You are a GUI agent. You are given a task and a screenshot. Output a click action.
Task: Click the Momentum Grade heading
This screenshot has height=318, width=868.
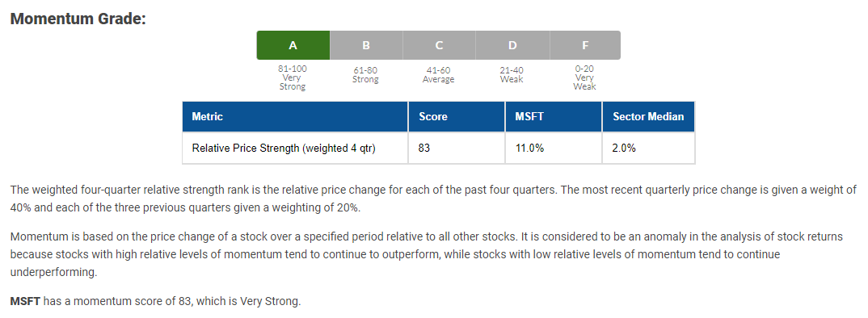tap(78, 19)
